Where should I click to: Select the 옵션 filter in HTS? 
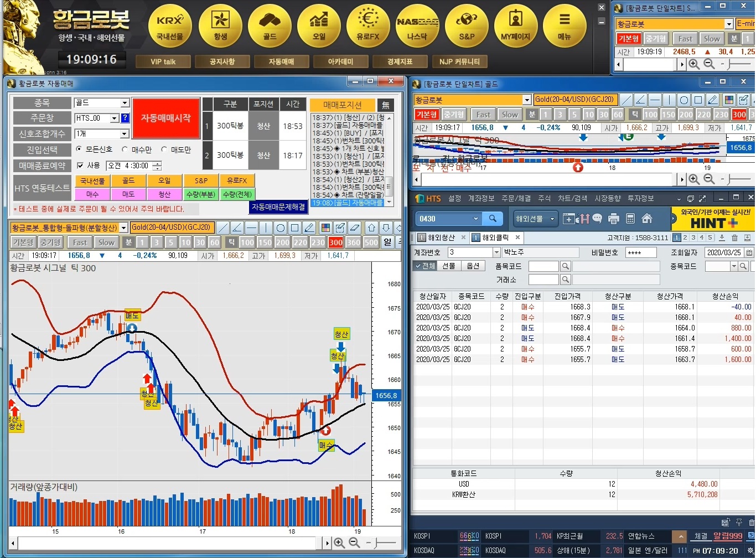click(473, 266)
